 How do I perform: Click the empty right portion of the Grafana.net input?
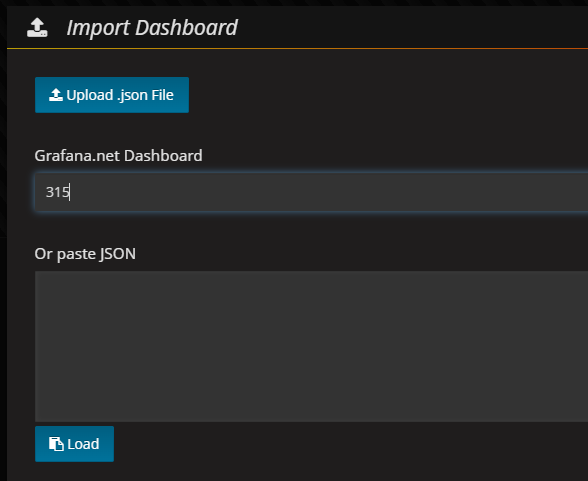[x=412, y=192]
